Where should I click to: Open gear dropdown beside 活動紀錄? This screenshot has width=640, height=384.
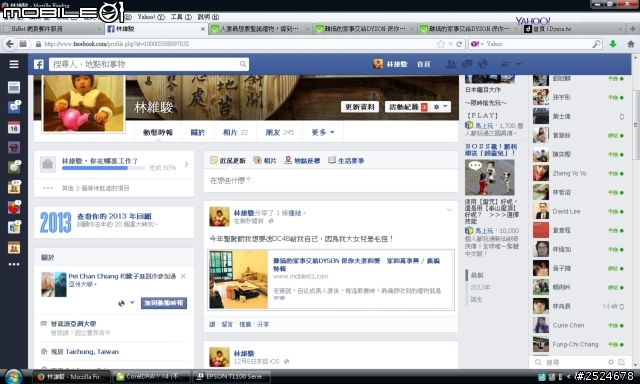point(440,107)
